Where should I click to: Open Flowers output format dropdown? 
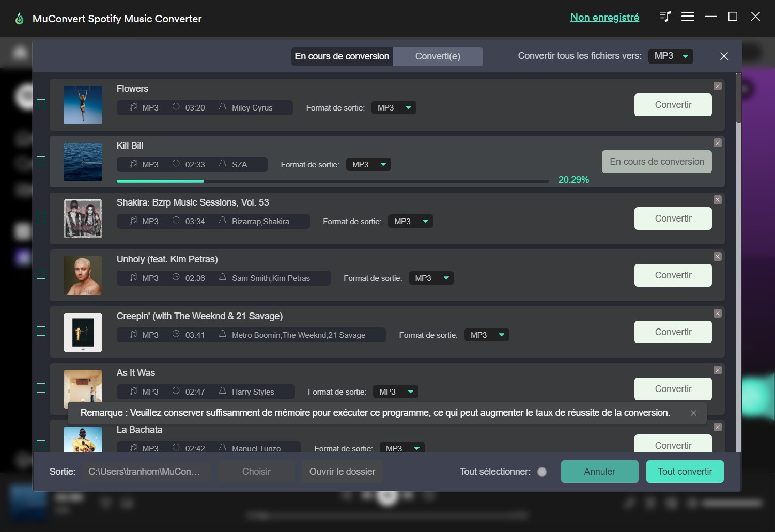tap(394, 107)
